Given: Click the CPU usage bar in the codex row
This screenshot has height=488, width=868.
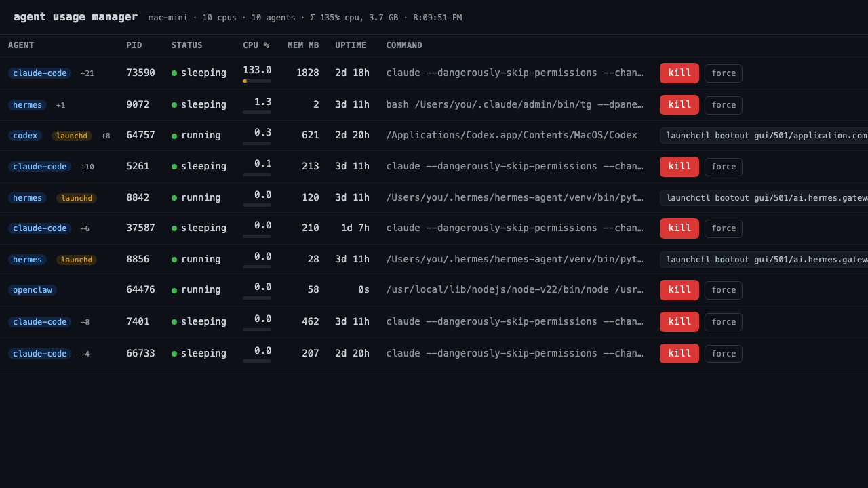Looking at the screenshot, I should coord(257,143).
